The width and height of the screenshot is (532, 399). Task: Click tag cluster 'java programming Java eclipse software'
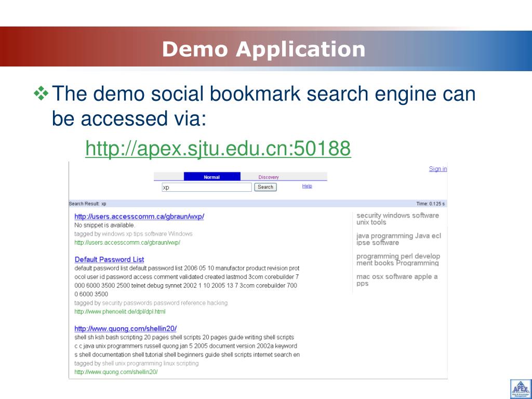point(398,239)
